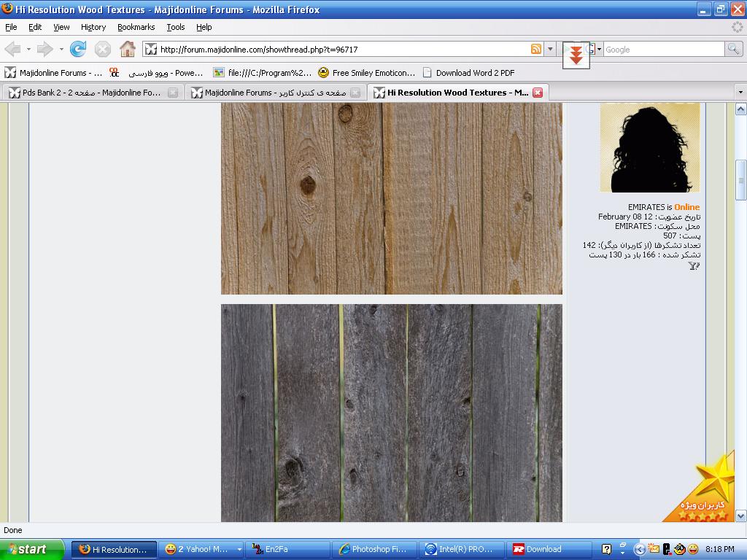
Task: Click the orange download arrows floating icon
Action: (576, 55)
